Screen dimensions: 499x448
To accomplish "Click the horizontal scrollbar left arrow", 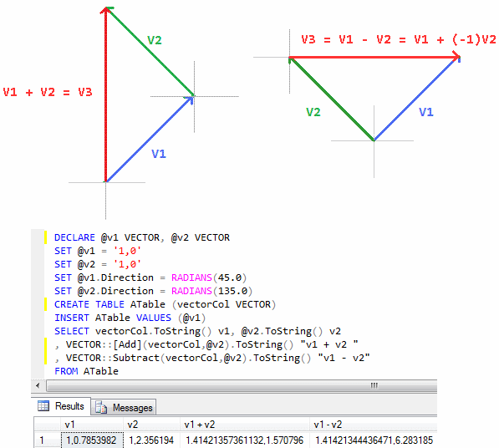I will [38, 385].
